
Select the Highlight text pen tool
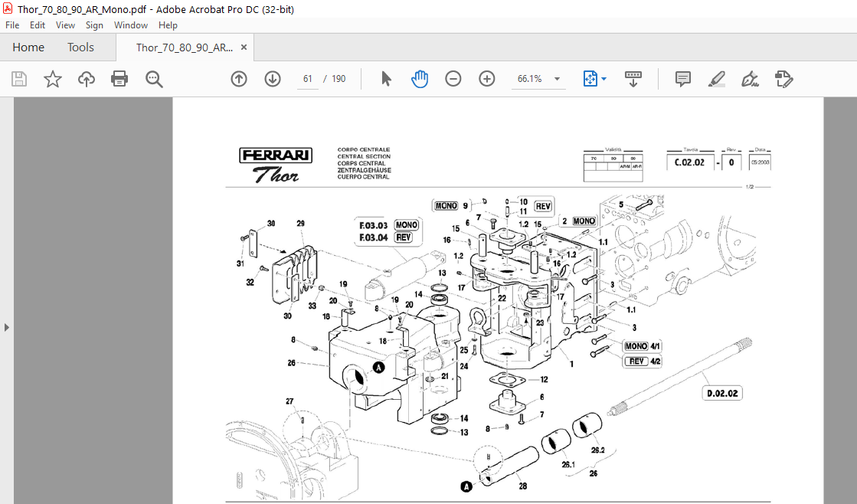pos(717,79)
